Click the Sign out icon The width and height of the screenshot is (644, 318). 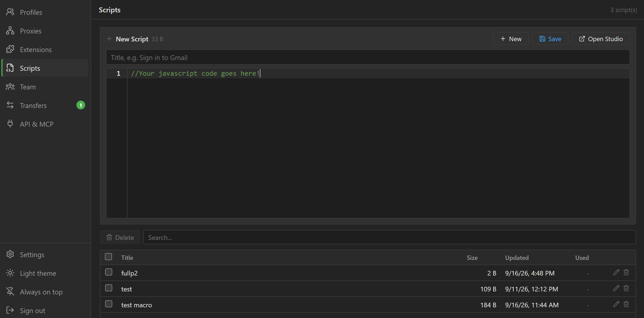coord(10,310)
